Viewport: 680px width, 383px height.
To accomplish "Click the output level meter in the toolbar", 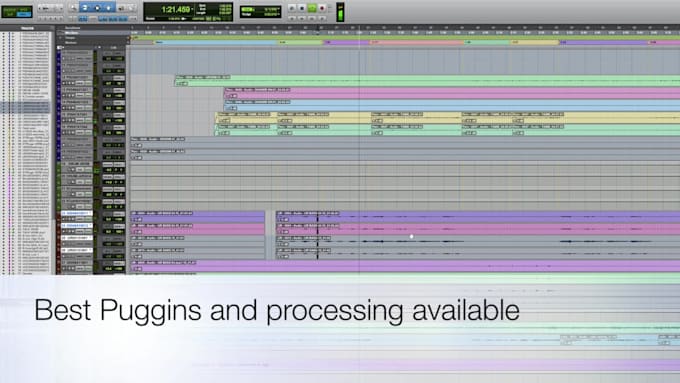I will pyautogui.click(x=340, y=12).
